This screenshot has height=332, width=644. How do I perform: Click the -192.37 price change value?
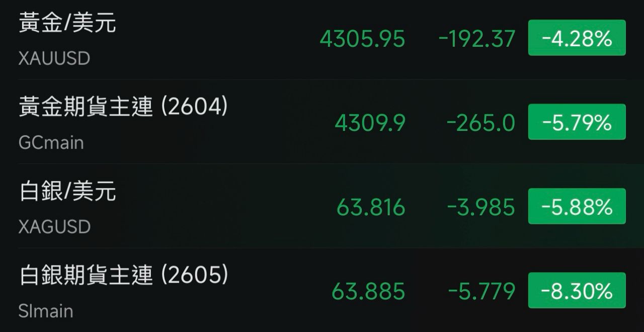pyautogui.click(x=476, y=39)
